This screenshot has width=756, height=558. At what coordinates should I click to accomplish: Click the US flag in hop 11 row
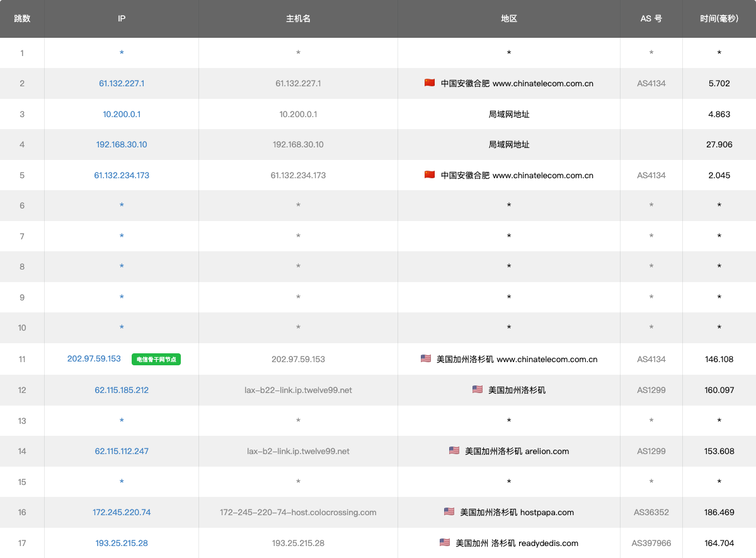pyautogui.click(x=426, y=359)
